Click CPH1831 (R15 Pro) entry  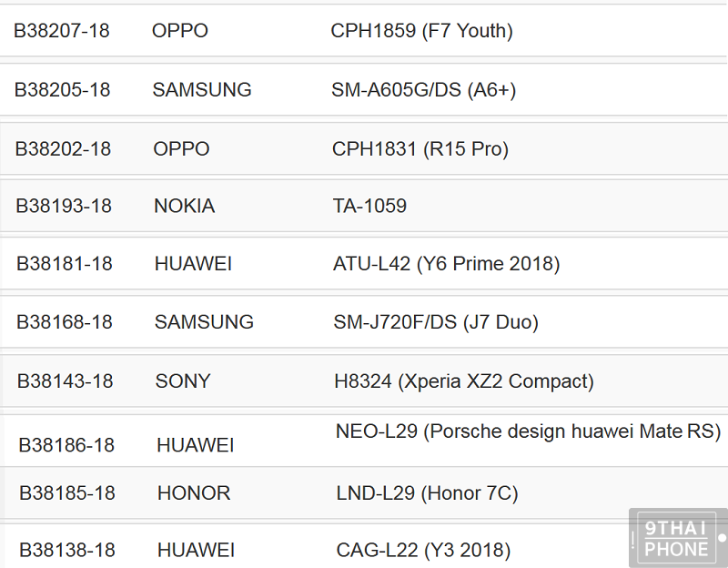point(420,149)
